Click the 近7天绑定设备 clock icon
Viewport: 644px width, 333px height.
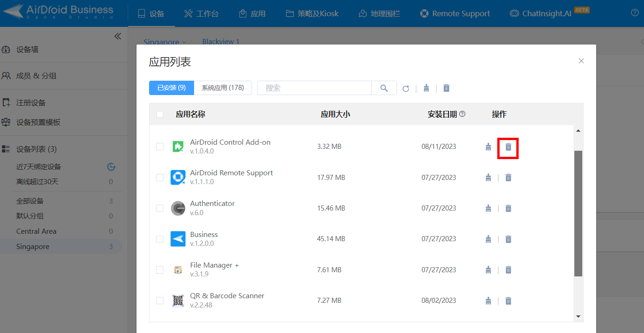click(x=111, y=167)
